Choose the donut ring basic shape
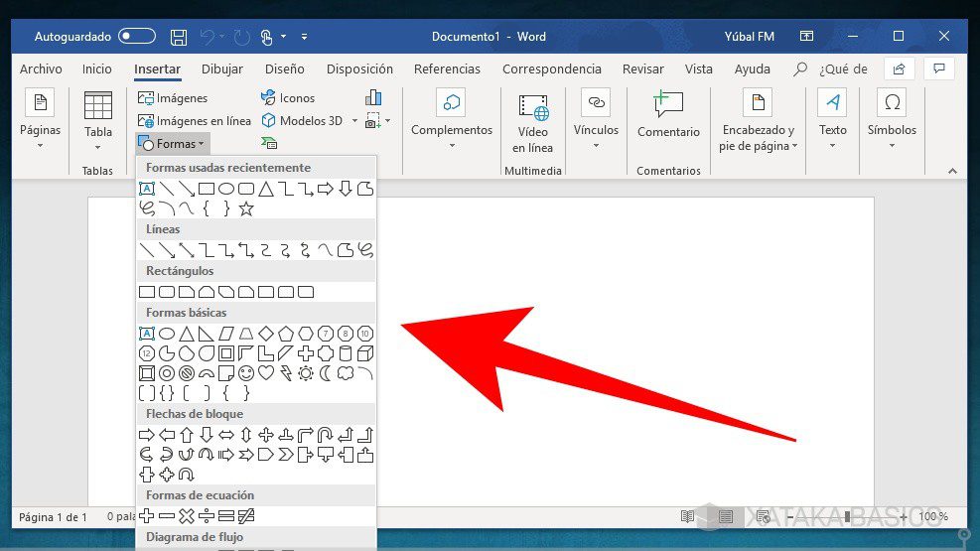This screenshot has height=551, width=980. tap(166, 373)
